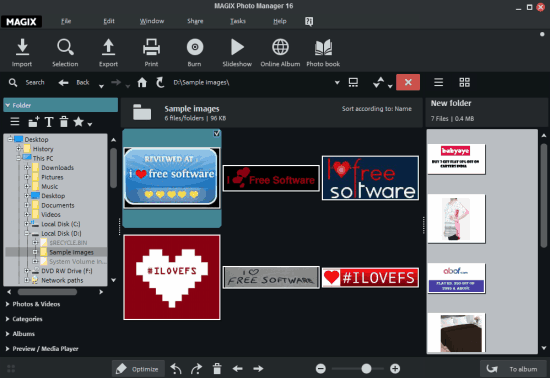Rotate image right in bottom toolbar
Viewport: 550px width, 378px height.
(196, 369)
